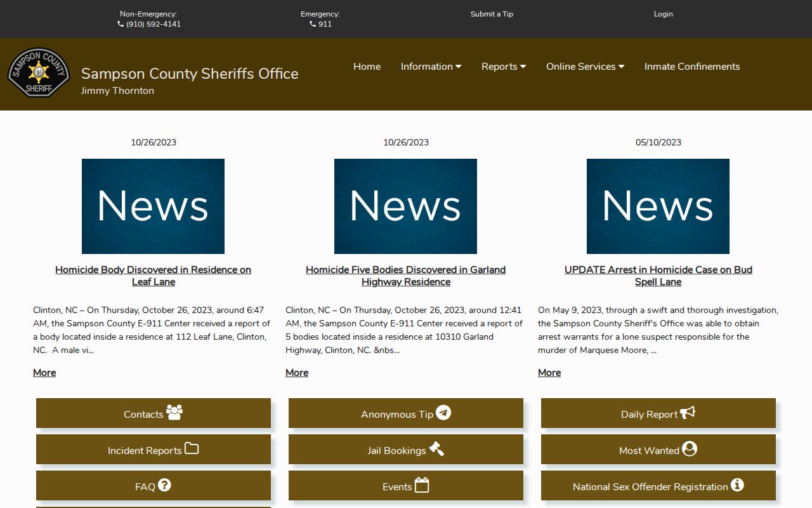Expand the Online Services dropdown menu
This screenshot has height=508, width=812.
pyautogui.click(x=585, y=67)
